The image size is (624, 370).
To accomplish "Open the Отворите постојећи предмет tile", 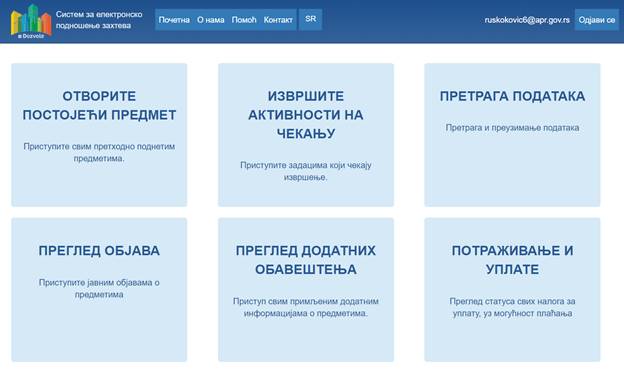I will point(99,134).
